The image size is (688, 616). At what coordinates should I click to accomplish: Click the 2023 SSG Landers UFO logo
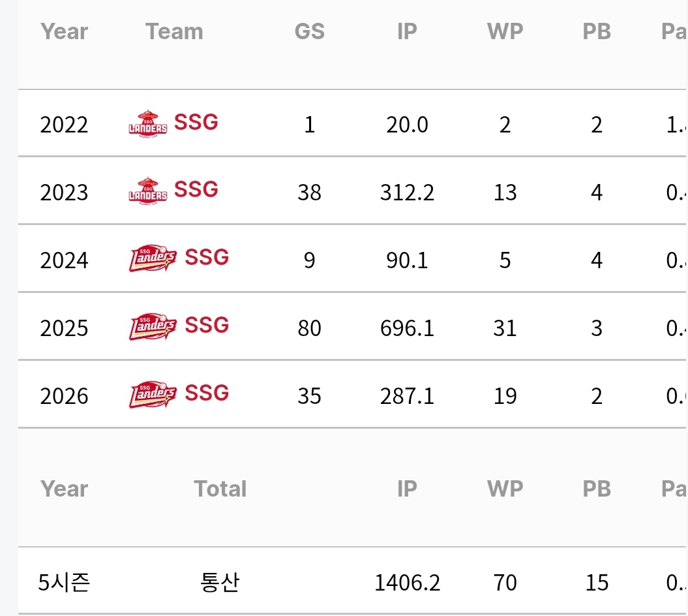(x=148, y=191)
